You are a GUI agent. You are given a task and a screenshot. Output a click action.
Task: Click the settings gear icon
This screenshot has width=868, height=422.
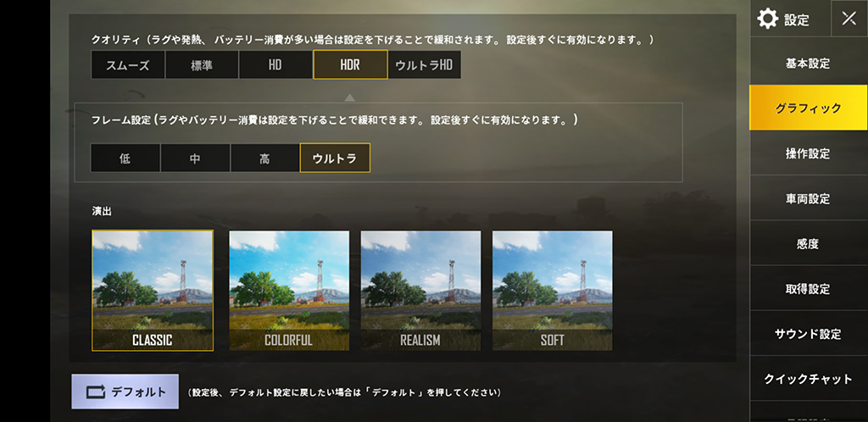[x=767, y=19]
